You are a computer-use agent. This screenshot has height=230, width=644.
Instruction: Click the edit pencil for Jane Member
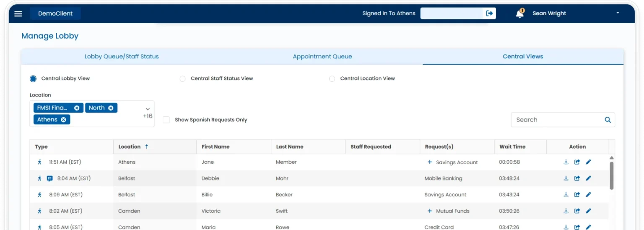point(588,162)
